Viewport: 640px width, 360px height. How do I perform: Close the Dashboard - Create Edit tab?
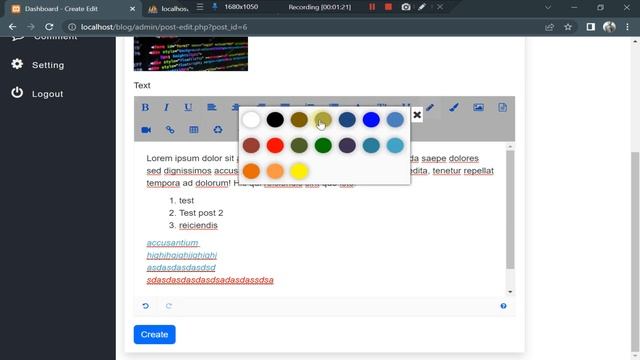coord(132,9)
